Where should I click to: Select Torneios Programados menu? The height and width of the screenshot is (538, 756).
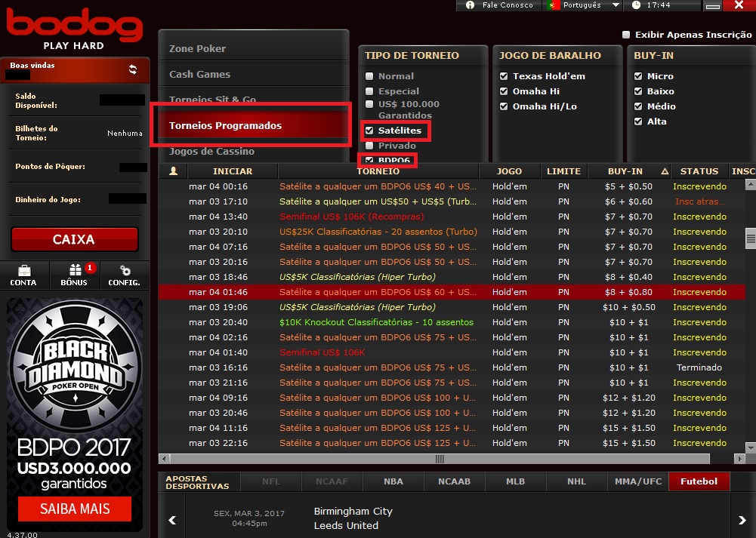tap(254, 125)
